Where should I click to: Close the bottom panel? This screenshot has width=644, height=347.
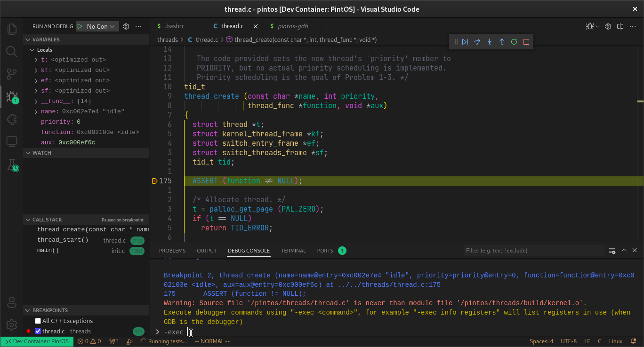click(x=635, y=251)
